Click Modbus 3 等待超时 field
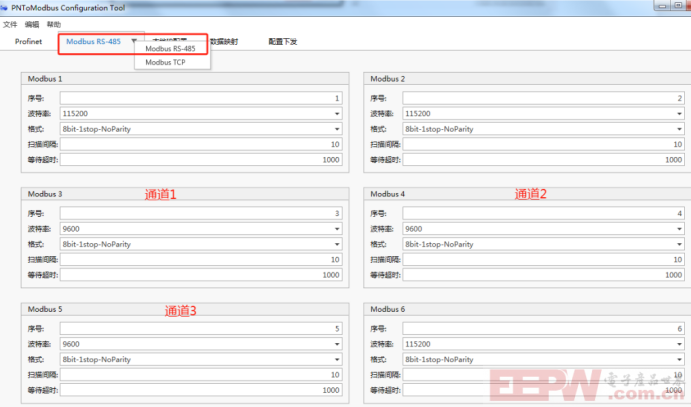The width and height of the screenshot is (691, 407). (x=201, y=275)
